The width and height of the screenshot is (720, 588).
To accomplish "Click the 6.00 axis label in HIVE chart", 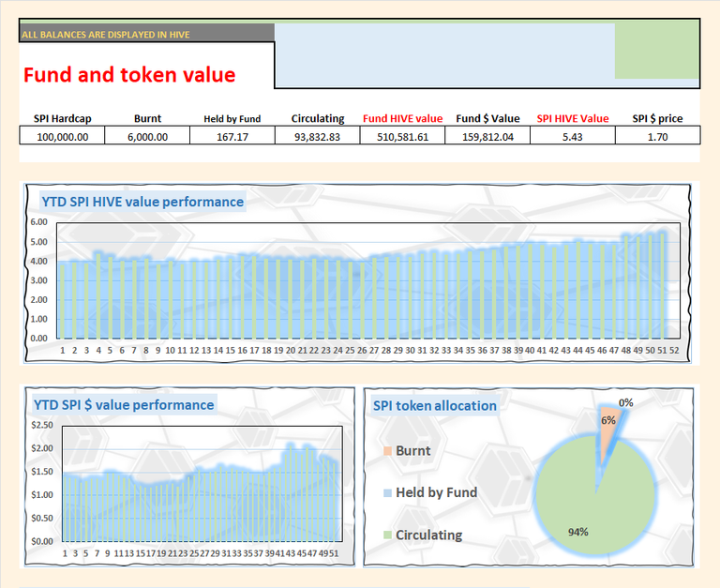I will click(39, 222).
